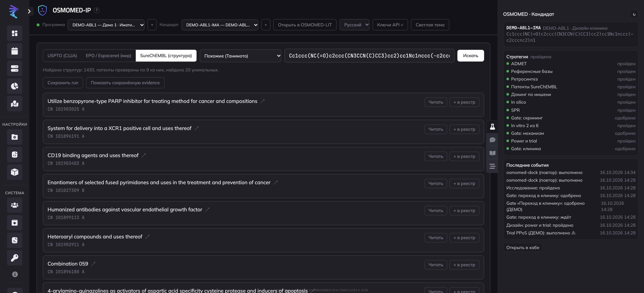Click the Искать search button
644x293 pixels.
(x=470, y=55)
